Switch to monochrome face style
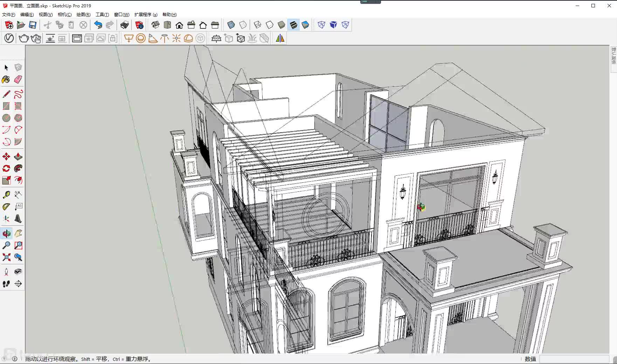The height and width of the screenshot is (364, 617). tap(305, 25)
